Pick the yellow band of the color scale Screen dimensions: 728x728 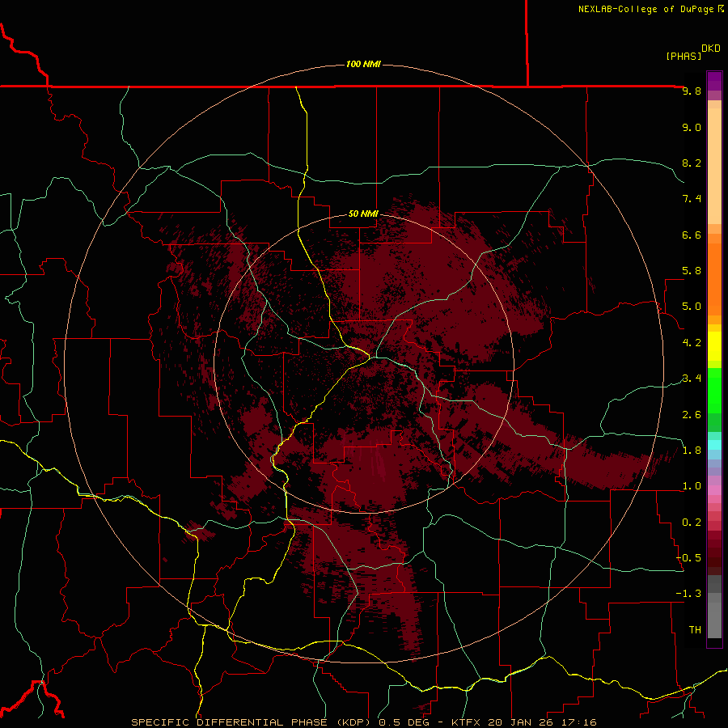tap(714, 346)
